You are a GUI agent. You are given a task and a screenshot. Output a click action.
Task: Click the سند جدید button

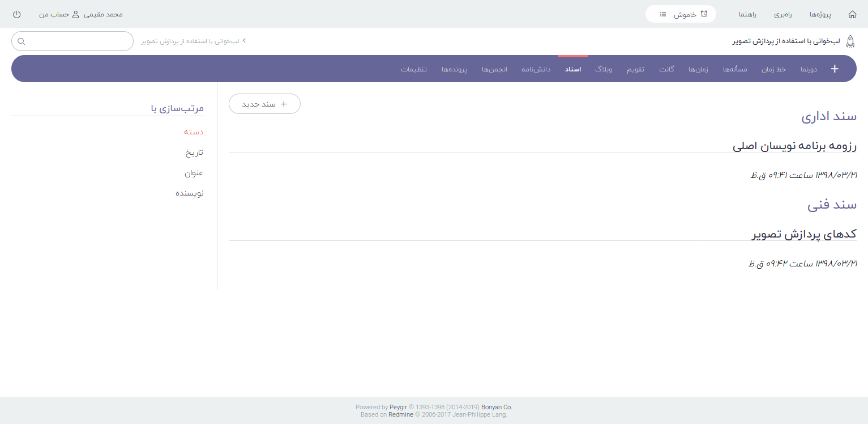(x=264, y=104)
